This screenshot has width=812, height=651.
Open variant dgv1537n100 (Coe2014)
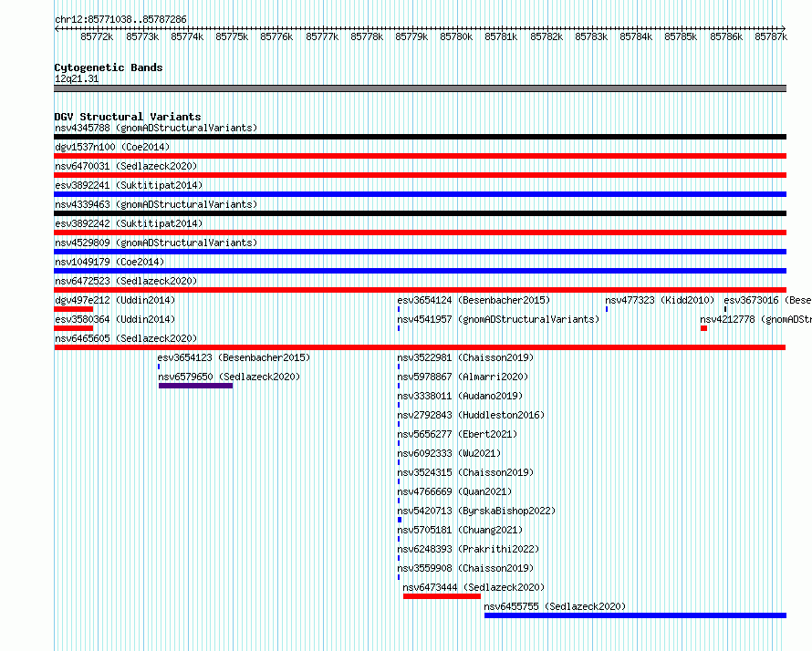(x=112, y=147)
